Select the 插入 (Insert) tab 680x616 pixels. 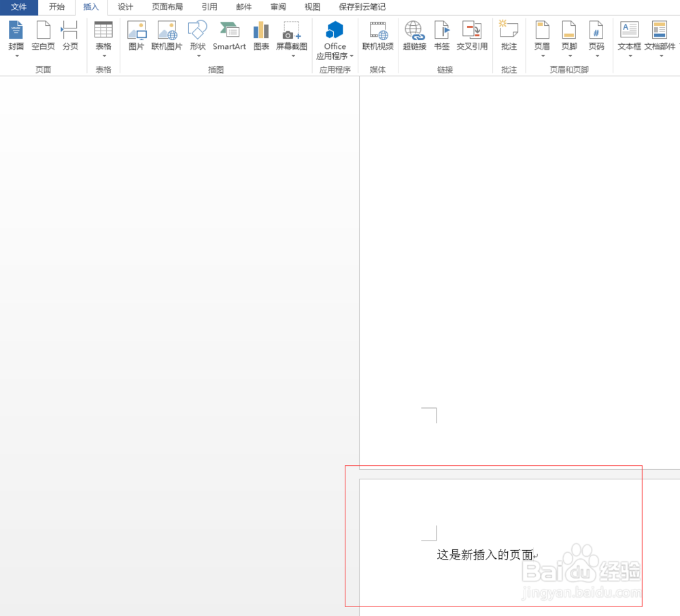tap(91, 7)
